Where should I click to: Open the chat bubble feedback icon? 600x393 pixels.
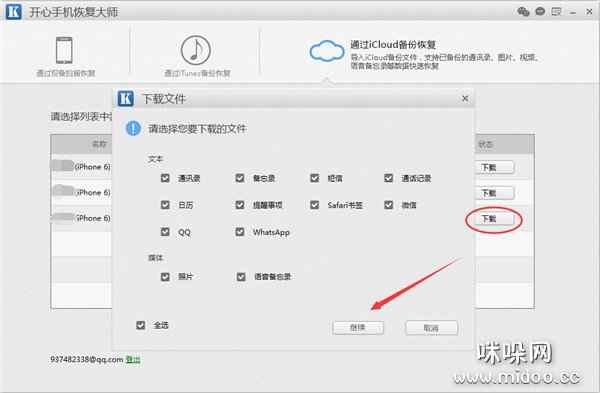(540, 11)
